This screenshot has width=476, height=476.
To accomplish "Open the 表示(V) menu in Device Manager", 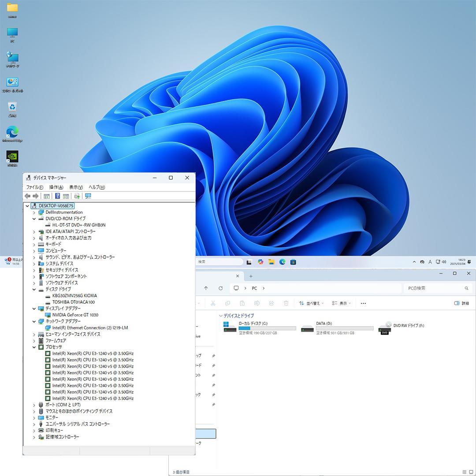I will coord(76,187).
